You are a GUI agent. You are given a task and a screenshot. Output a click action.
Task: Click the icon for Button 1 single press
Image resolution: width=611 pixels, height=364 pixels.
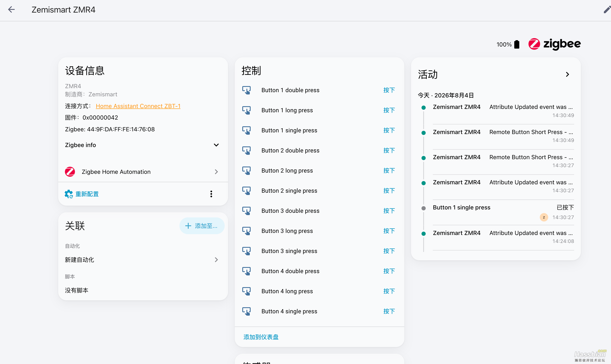coord(246,130)
